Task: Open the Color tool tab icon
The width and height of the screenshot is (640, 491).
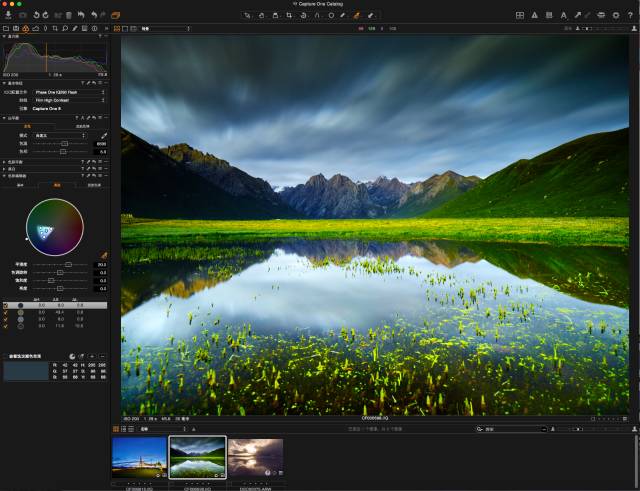Action: (26, 29)
